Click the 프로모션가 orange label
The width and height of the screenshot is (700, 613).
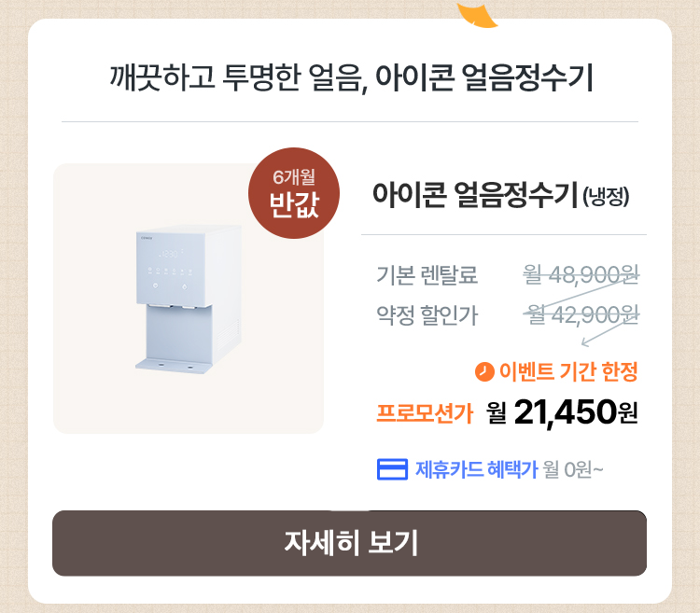(425, 413)
